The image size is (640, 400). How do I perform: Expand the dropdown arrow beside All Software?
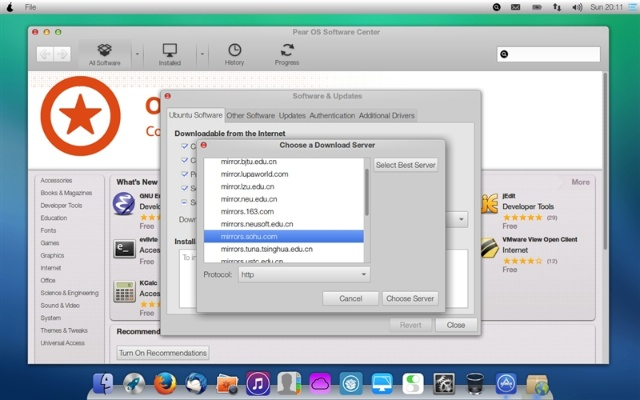(137, 53)
